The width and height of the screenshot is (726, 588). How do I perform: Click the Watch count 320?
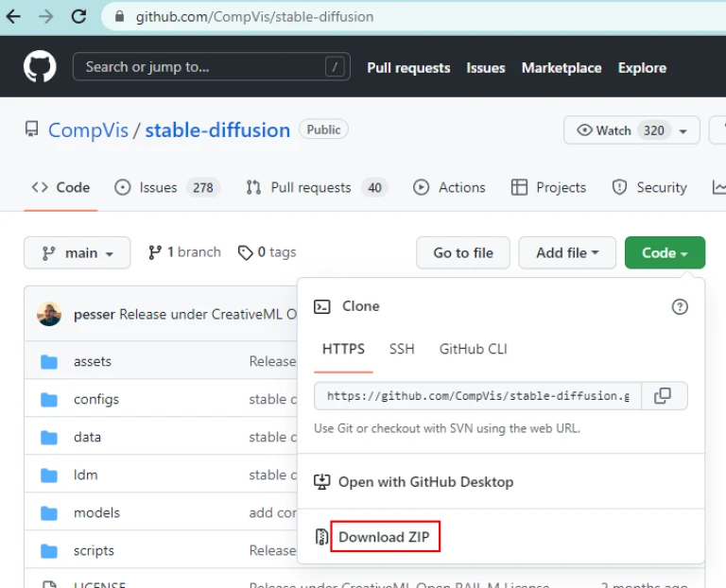pyautogui.click(x=654, y=130)
